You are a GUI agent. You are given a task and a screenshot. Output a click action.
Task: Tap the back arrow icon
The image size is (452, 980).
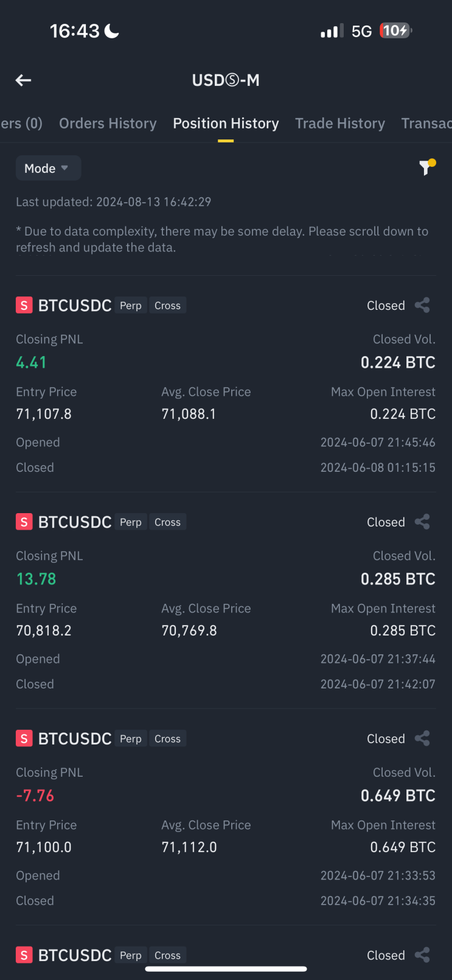[23, 80]
